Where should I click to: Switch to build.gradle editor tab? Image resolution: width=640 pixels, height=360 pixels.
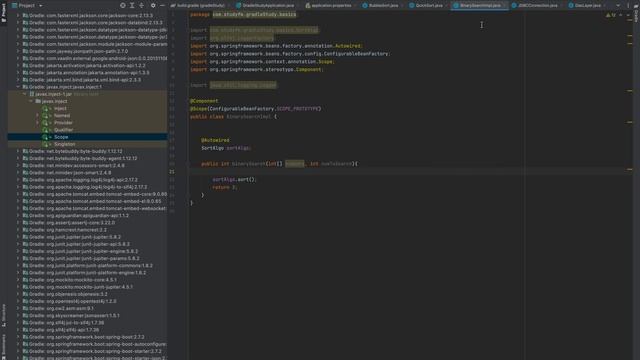point(198,5)
